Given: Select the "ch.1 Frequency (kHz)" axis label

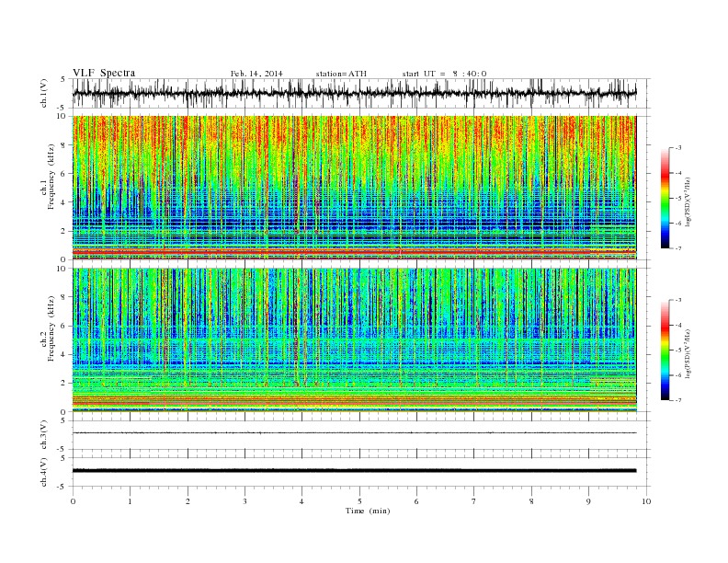Looking at the screenshot, I should coord(48,177).
